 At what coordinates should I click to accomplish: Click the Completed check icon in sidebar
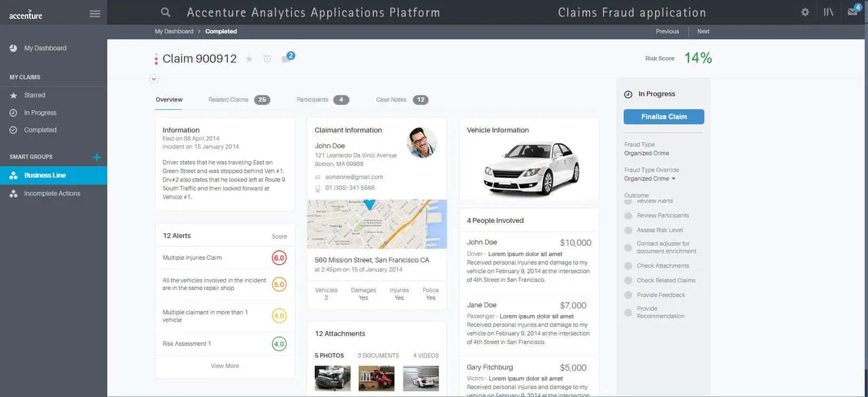(13, 130)
